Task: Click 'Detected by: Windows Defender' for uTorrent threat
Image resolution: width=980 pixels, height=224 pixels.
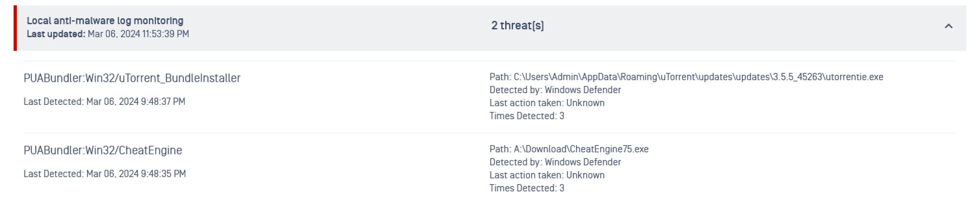Action: (555, 90)
